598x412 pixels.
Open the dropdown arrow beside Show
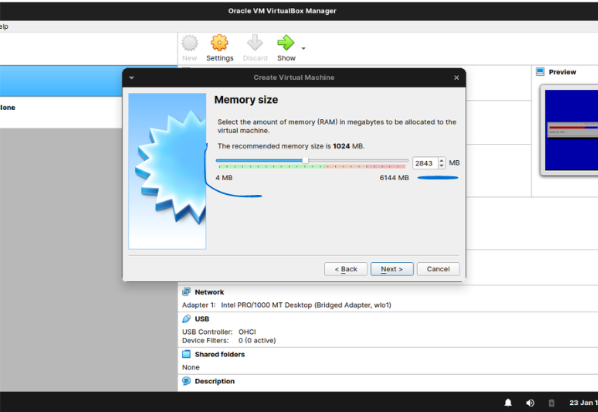click(x=304, y=48)
